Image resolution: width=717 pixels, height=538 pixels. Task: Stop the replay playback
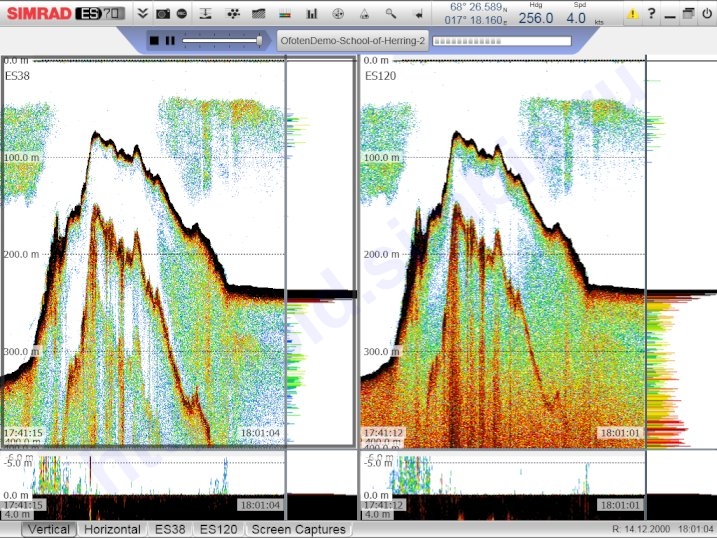154,40
